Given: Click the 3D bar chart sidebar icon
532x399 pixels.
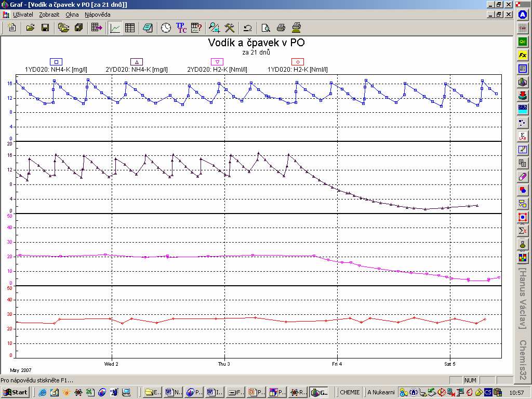Looking at the screenshot, I should (x=523, y=82).
